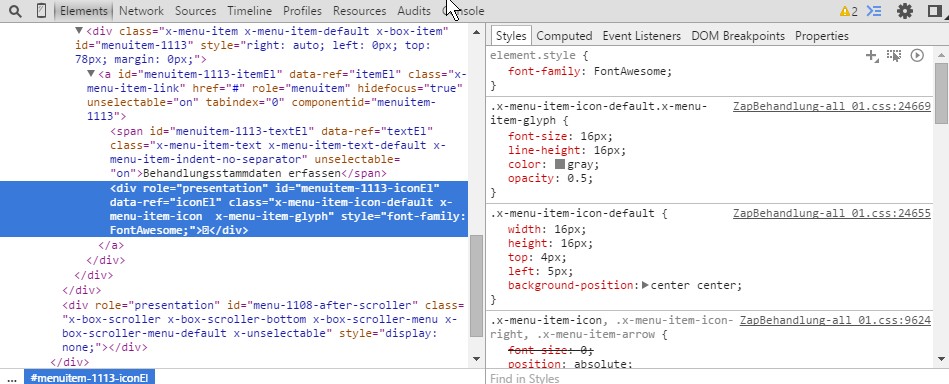Collapse the menuitem-1113-itemEl anchor node triangle
Image resolution: width=949 pixels, height=384 pixels.
point(91,74)
